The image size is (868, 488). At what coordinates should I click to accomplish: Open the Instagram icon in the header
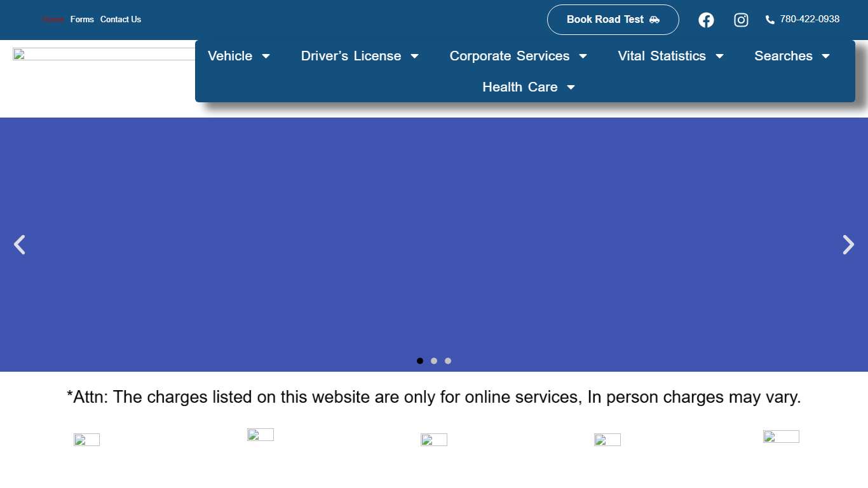pos(741,20)
